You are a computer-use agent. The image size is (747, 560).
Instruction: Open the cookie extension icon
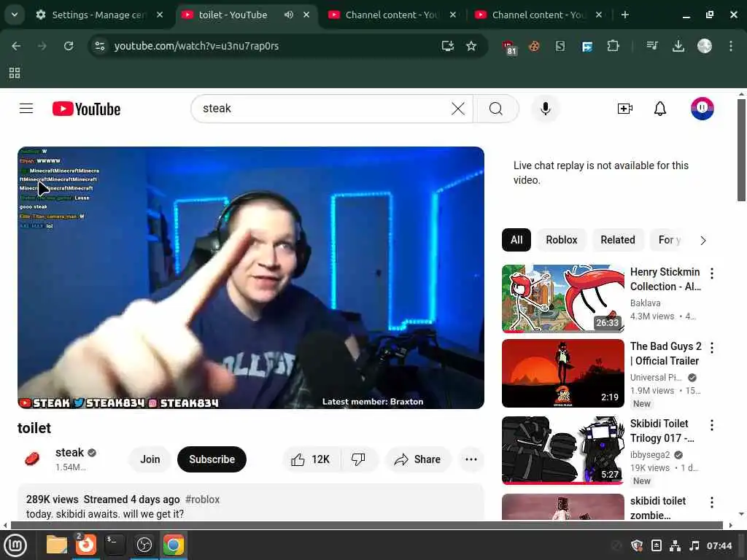(534, 46)
